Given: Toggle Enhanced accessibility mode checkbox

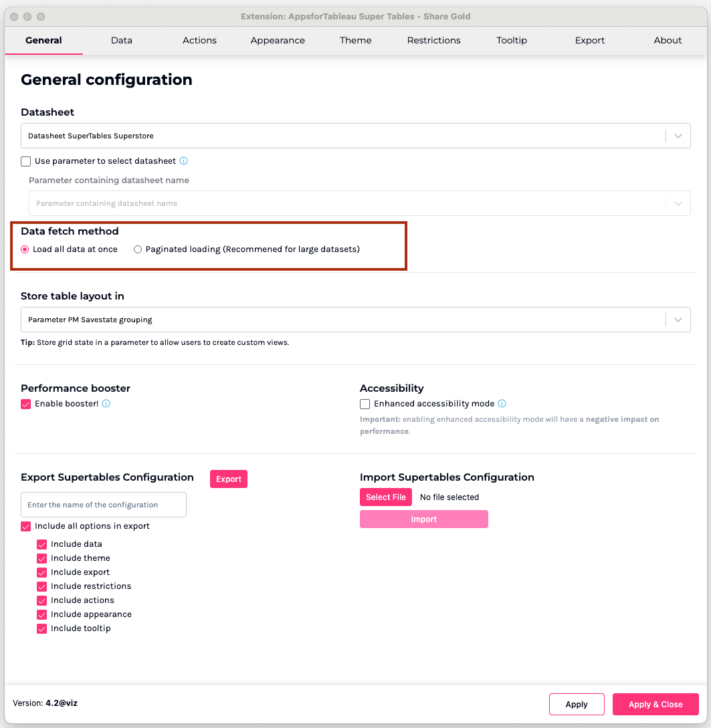Looking at the screenshot, I should 365,404.
